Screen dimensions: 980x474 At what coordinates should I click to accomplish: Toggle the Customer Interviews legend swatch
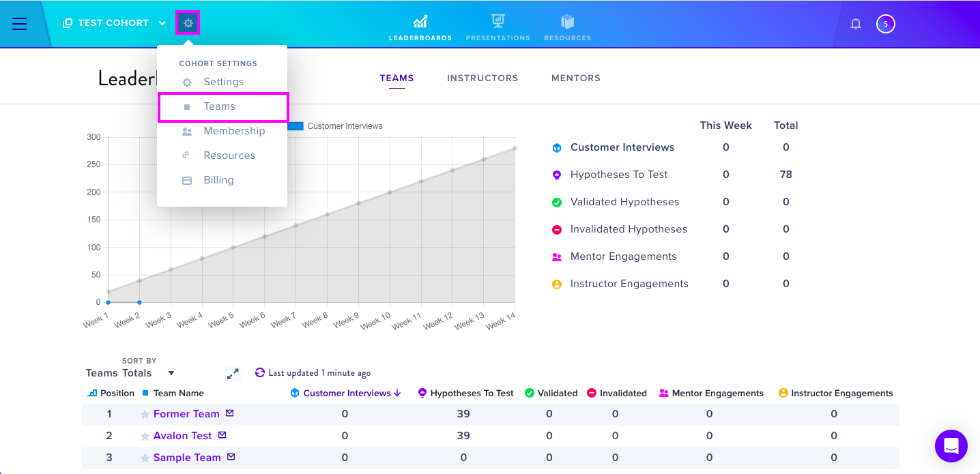(295, 126)
